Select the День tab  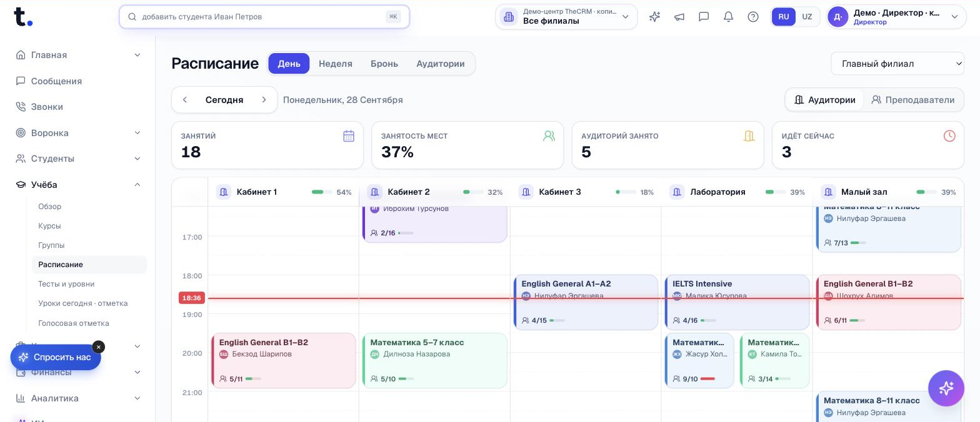pyautogui.click(x=289, y=64)
